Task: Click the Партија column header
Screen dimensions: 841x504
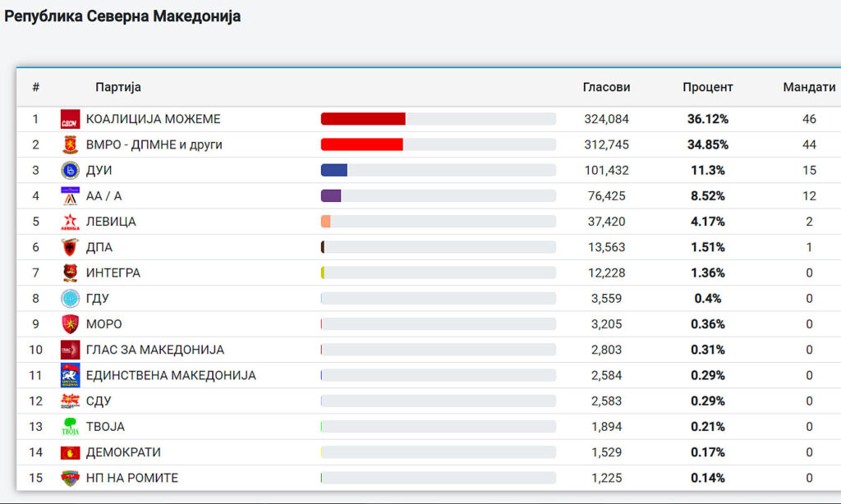Action: tap(118, 87)
